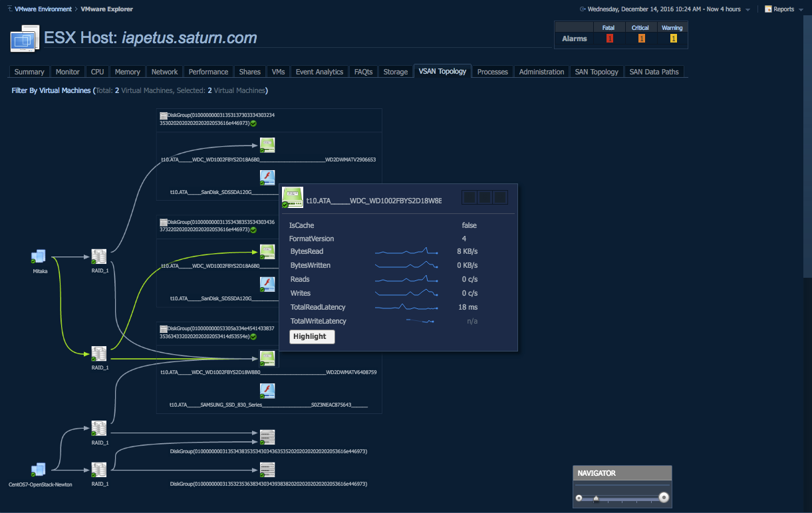Viewport: 812px width, 513px height.
Task: Click the BytesWritten sparkline chart
Action: coord(406,265)
